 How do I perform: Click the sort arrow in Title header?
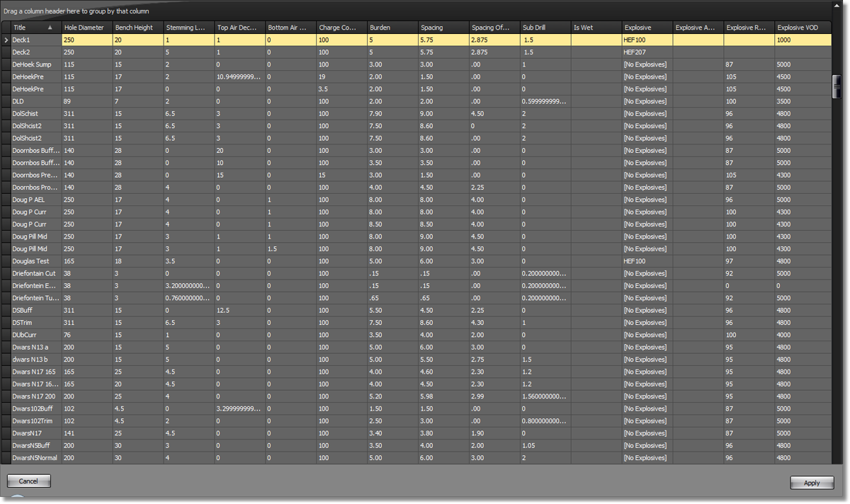50,28
